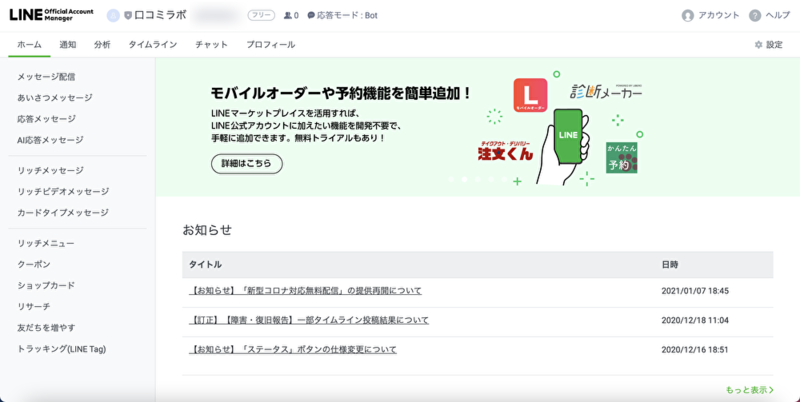Image resolution: width=800 pixels, height=402 pixels.
Task: Open 友だちを増やす in the sidebar
Action: tap(46, 328)
